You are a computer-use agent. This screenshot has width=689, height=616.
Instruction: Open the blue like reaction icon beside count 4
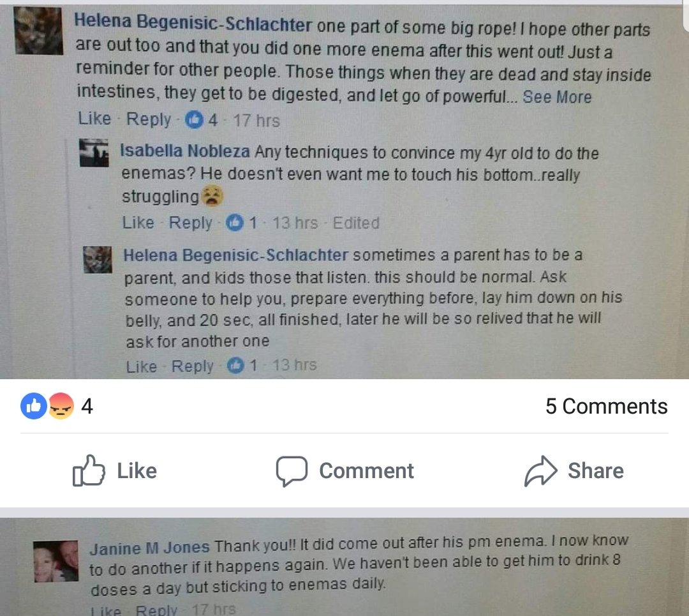coord(33,405)
